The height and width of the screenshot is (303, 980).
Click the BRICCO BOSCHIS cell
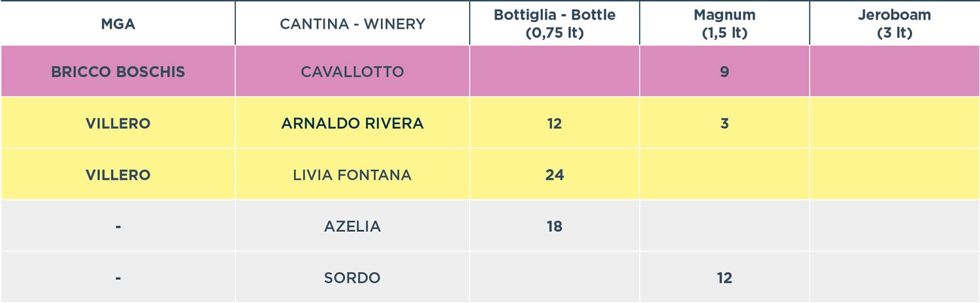[118, 72]
